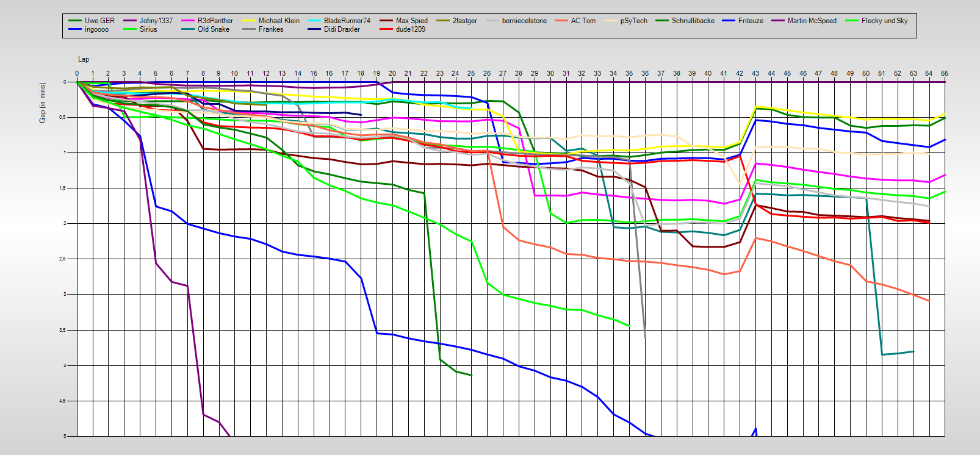Viewport: 980px width, 455px height.
Task: Click lap number 36 on top axis
Action: click(645, 73)
